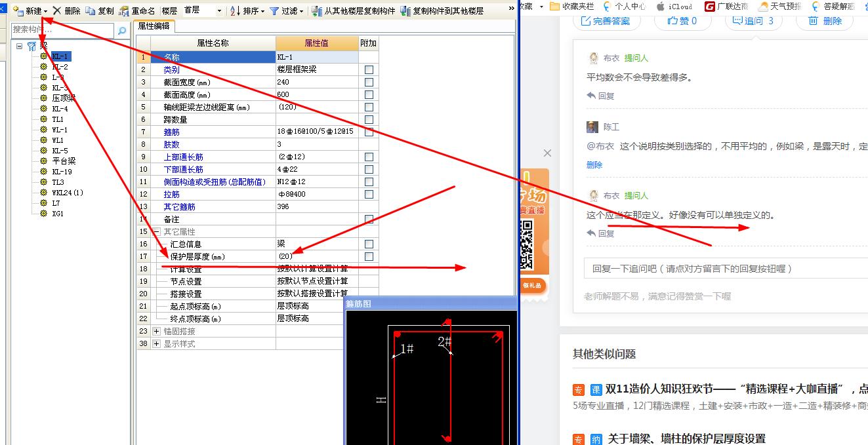
Task: Click the 重命名 rename toolbar icon
Action: click(124, 11)
